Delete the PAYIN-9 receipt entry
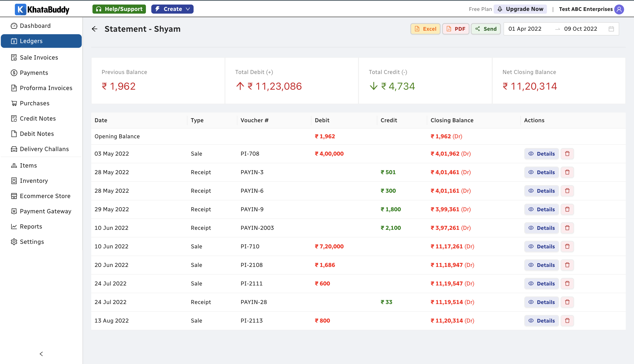Viewport: 634px width, 364px height. pos(567,209)
